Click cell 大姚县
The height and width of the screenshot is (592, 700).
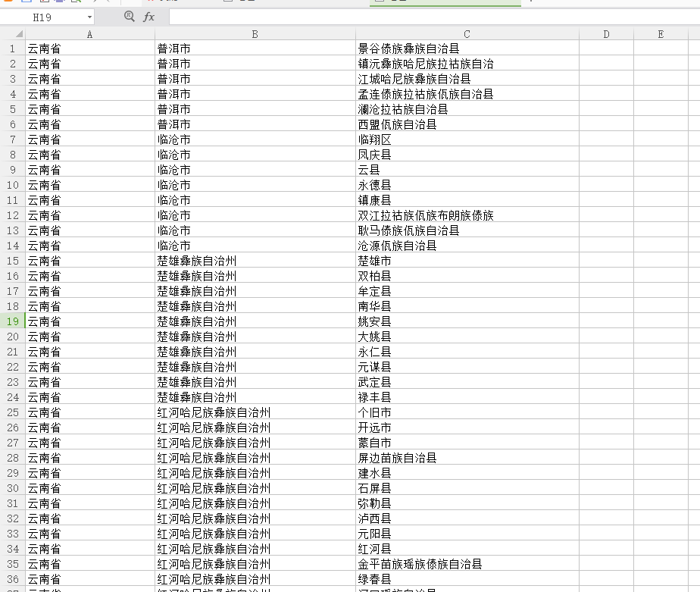tap(467, 337)
